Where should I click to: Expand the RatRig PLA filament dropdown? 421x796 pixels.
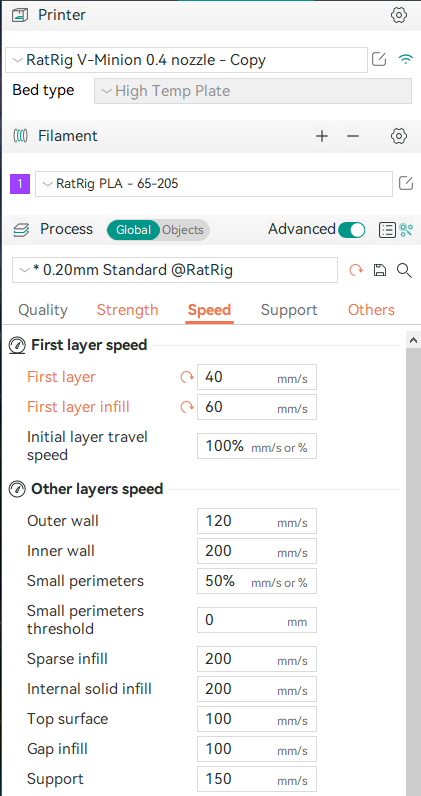pos(214,184)
